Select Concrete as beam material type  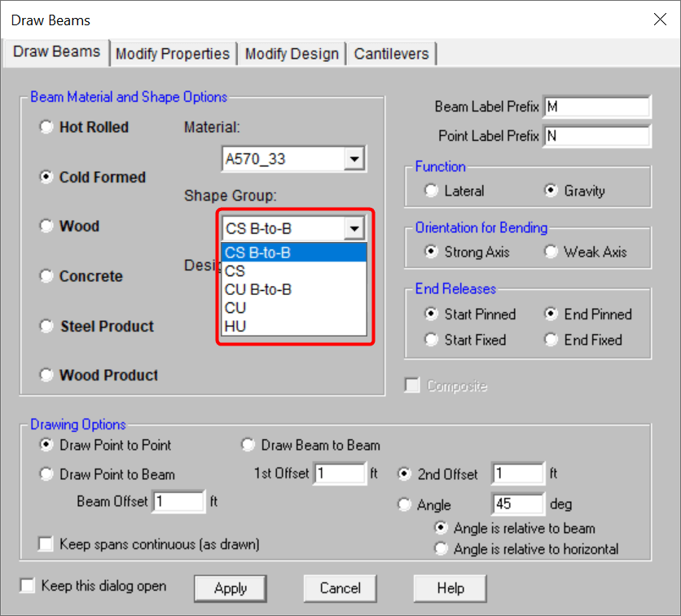click(x=47, y=276)
